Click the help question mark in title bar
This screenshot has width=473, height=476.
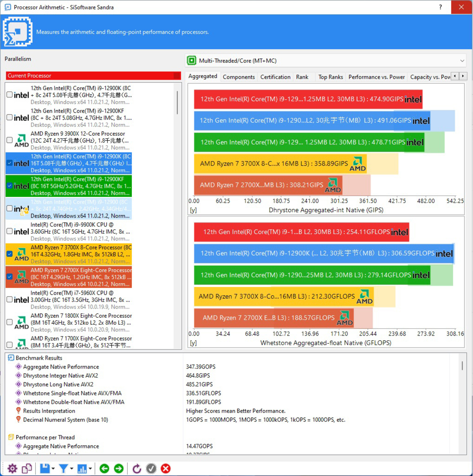440,7
